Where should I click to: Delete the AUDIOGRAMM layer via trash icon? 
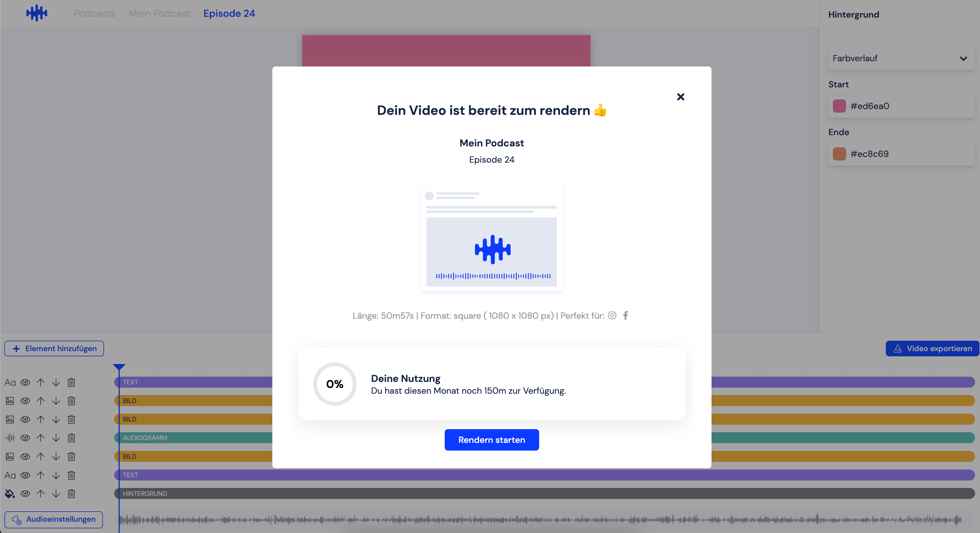(x=71, y=438)
